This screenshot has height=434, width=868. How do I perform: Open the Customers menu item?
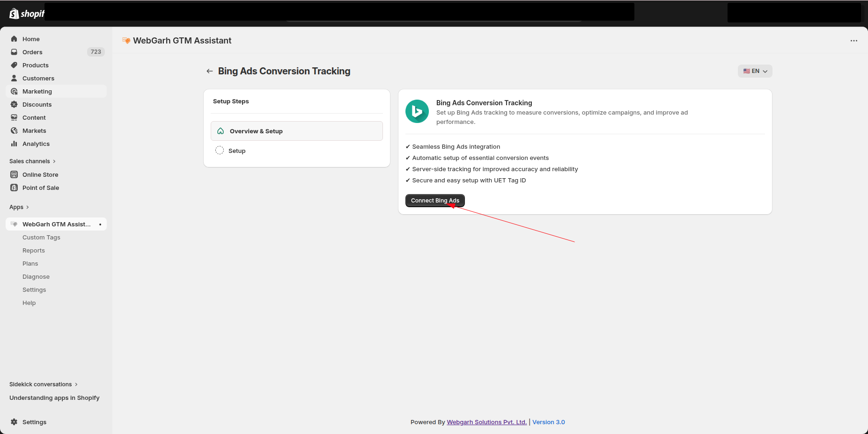pos(56,78)
